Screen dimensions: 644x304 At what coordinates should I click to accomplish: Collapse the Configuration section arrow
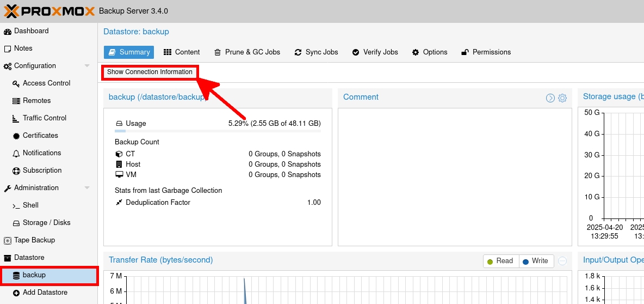(x=87, y=66)
